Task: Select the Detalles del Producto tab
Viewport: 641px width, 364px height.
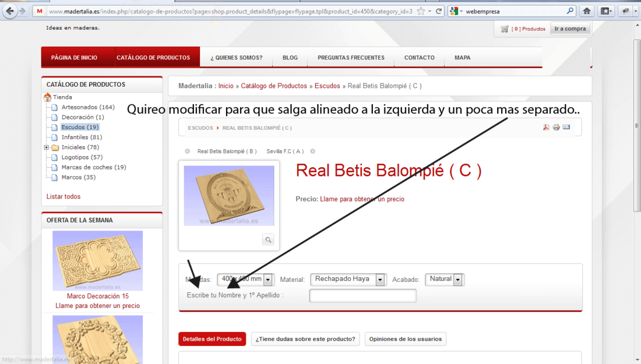Action: [212, 339]
